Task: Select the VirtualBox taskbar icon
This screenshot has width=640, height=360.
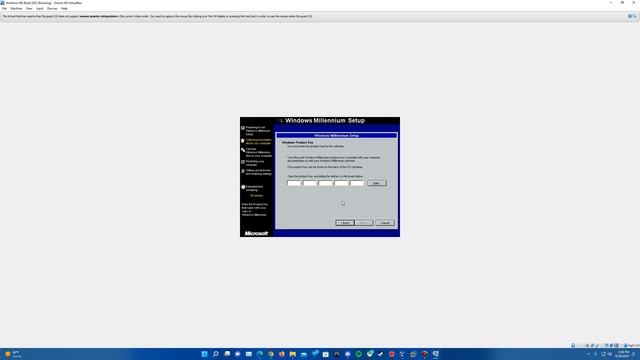Action: coord(436,354)
